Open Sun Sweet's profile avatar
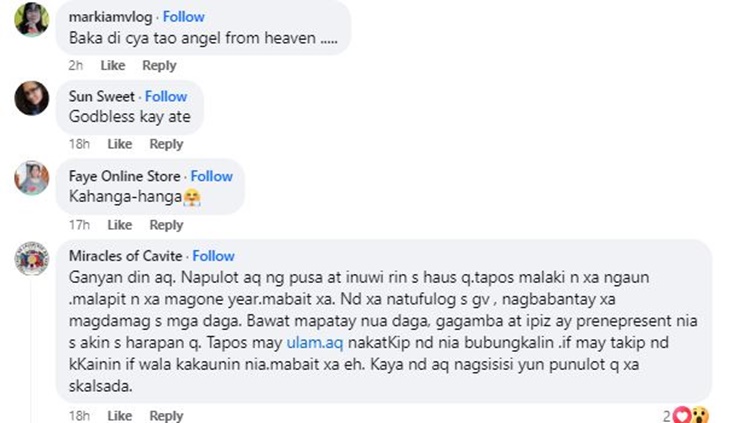Image resolution: width=750 pixels, height=423 pixels. point(32,98)
